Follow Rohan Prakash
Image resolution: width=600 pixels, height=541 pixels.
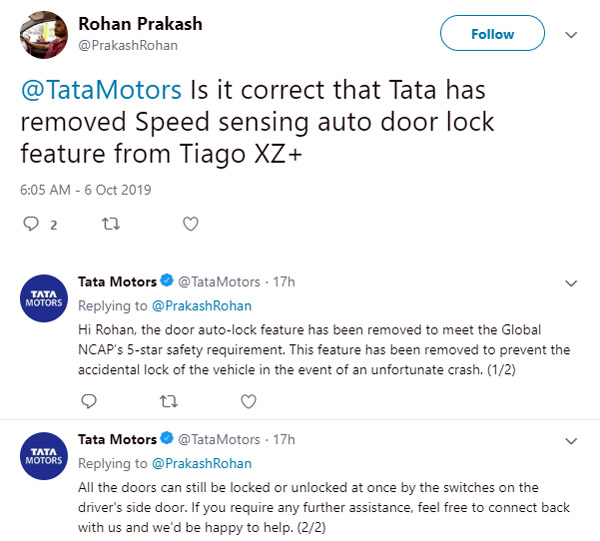(492, 34)
